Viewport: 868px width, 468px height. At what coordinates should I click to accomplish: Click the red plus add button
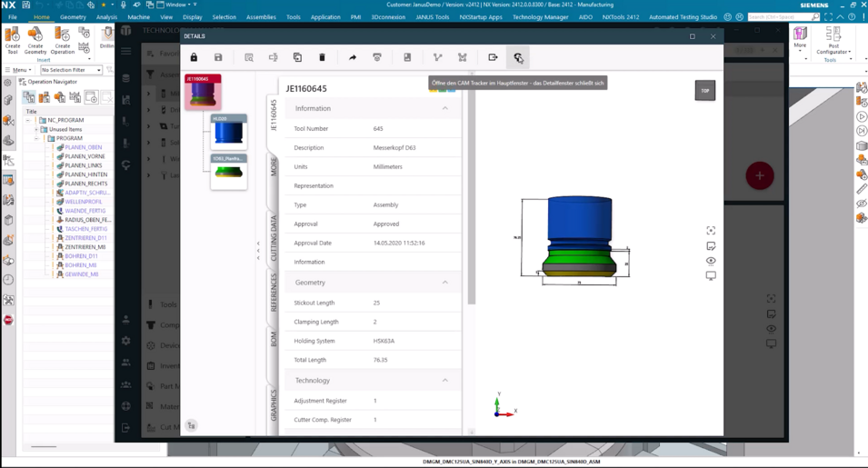click(760, 176)
